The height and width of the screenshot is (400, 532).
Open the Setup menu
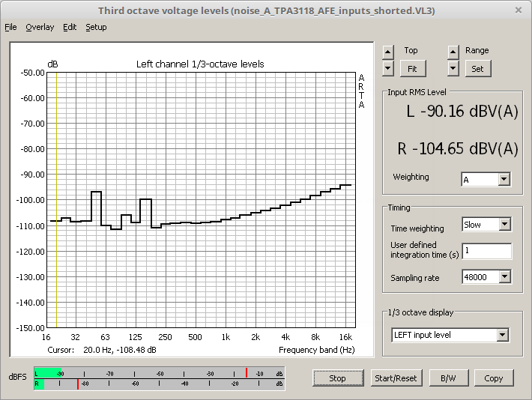click(x=96, y=27)
